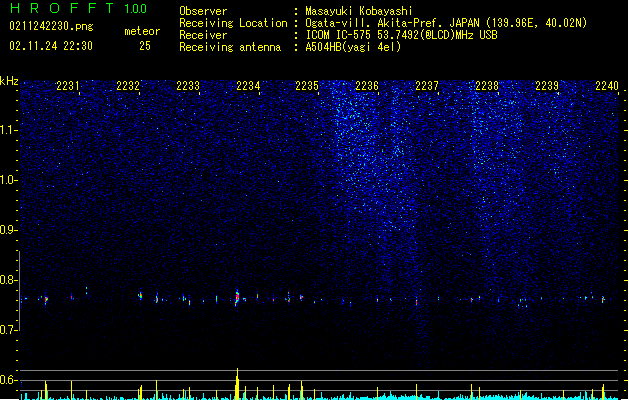Click the timestamp 02.11.24 22:30

(x=51, y=46)
